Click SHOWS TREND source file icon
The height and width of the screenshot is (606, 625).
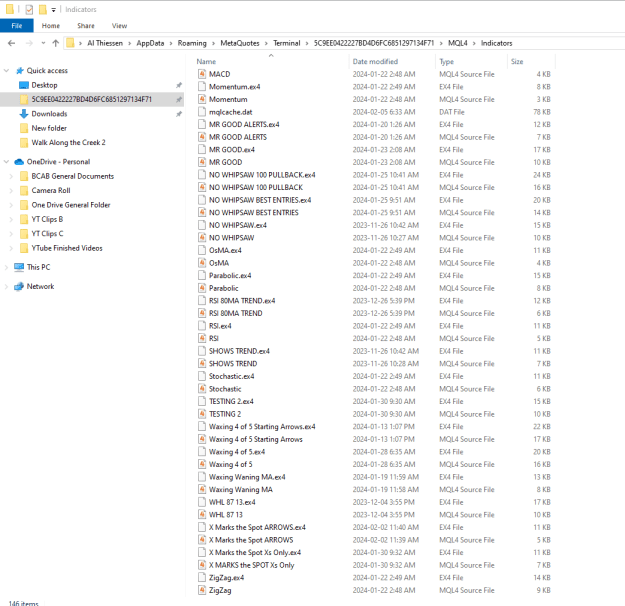(x=202, y=364)
